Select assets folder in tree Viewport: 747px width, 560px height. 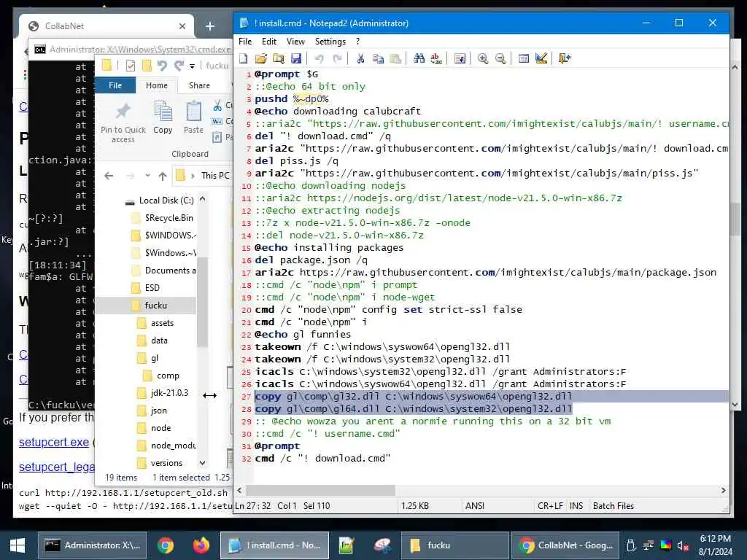(x=155, y=323)
